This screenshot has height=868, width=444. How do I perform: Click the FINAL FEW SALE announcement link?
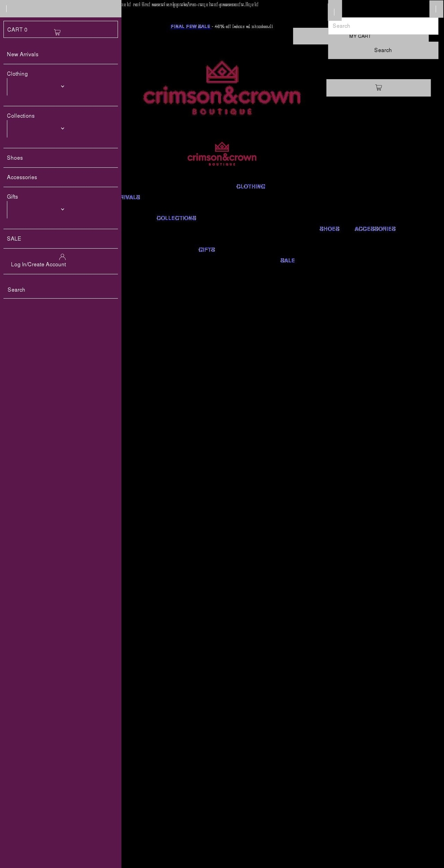191,27
